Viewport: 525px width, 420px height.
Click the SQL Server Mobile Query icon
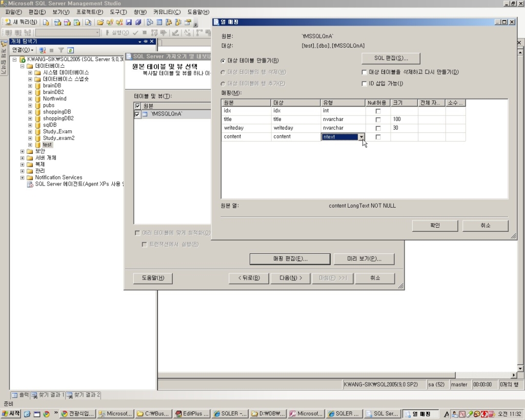coord(88,23)
